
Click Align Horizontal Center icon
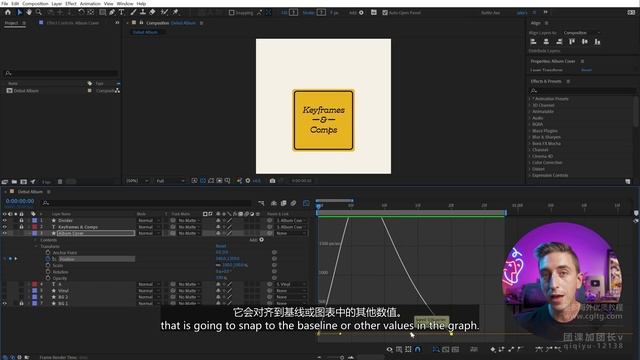[546, 42]
